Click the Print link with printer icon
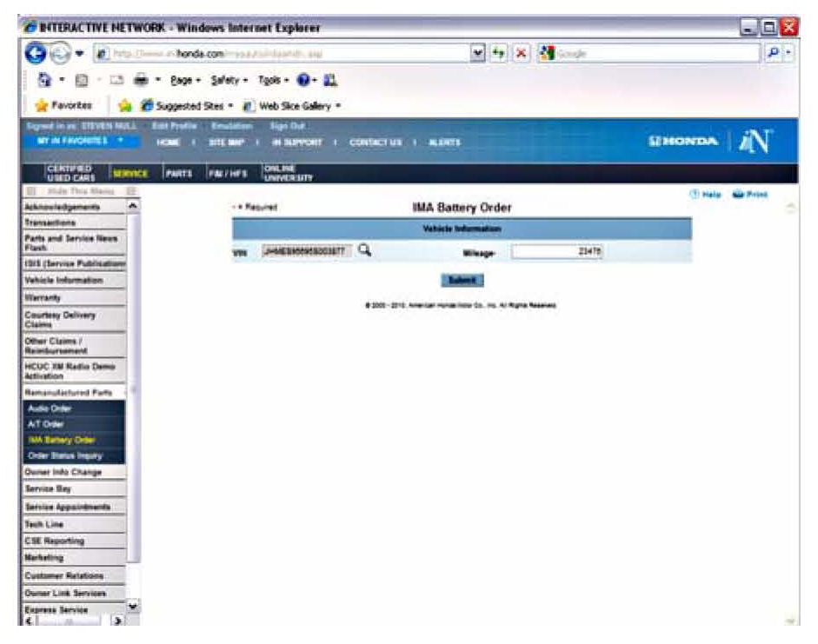The image size is (818, 644). 749,194
